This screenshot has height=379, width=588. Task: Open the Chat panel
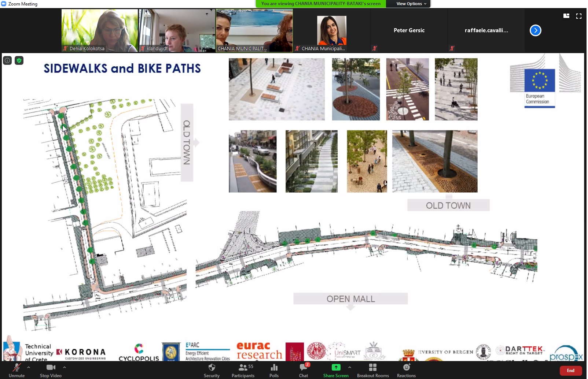coord(304,368)
